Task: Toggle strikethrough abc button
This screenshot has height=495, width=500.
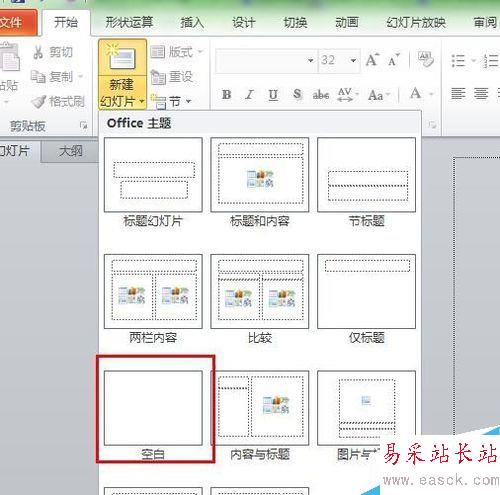Action: [x=321, y=95]
